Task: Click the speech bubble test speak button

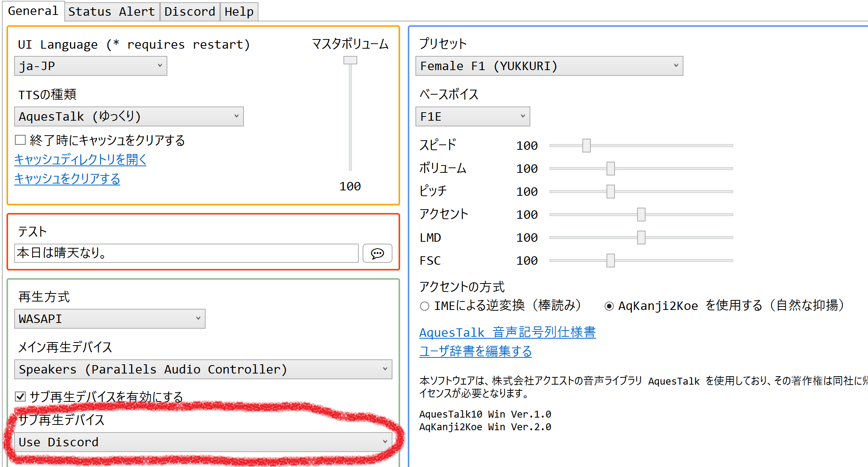Action: coord(377,253)
